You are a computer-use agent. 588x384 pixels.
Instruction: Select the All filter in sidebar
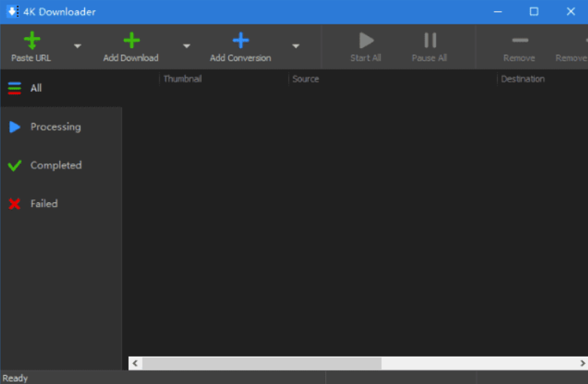click(x=35, y=88)
